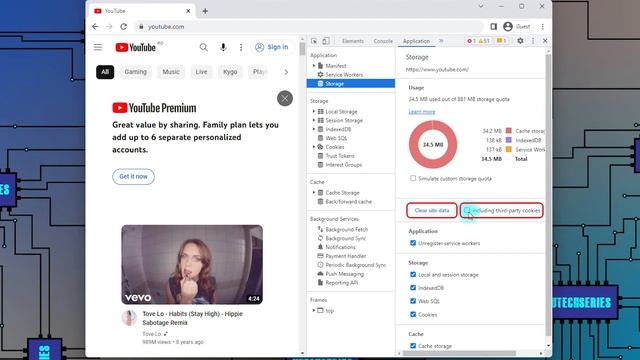The height and width of the screenshot is (360, 640).
Task: Switch to the Elements tab
Action: 353,41
